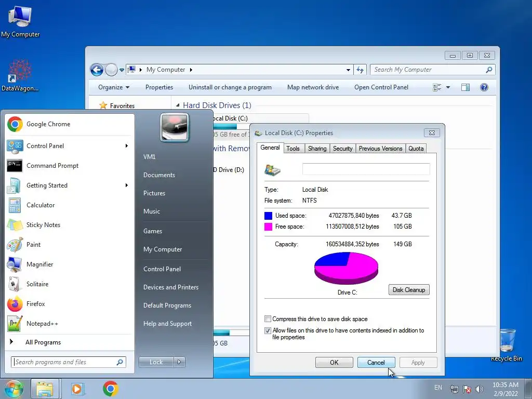
Task: Expand the Control Panel submenu arrow
Action: [x=127, y=146]
